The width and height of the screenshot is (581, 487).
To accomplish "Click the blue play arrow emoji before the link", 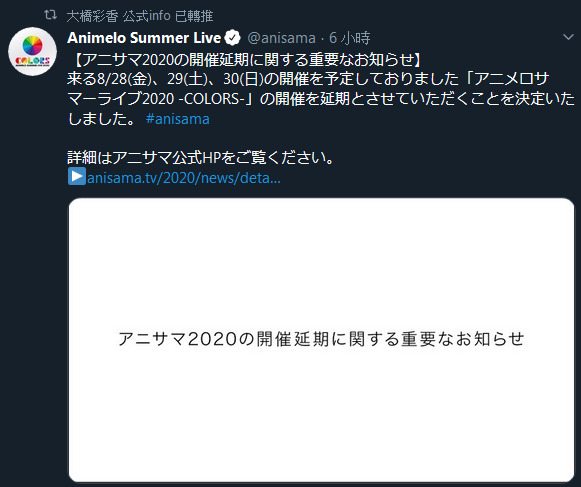I will coord(77,176).
